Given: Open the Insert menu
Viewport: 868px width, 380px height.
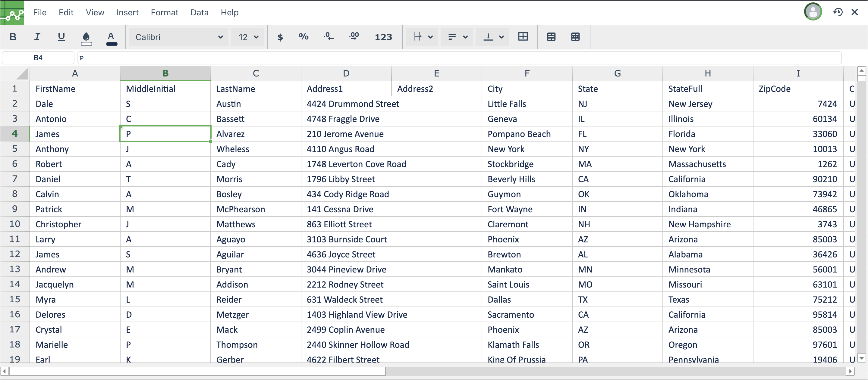Looking at the screenshot, I should click(127, 12).
